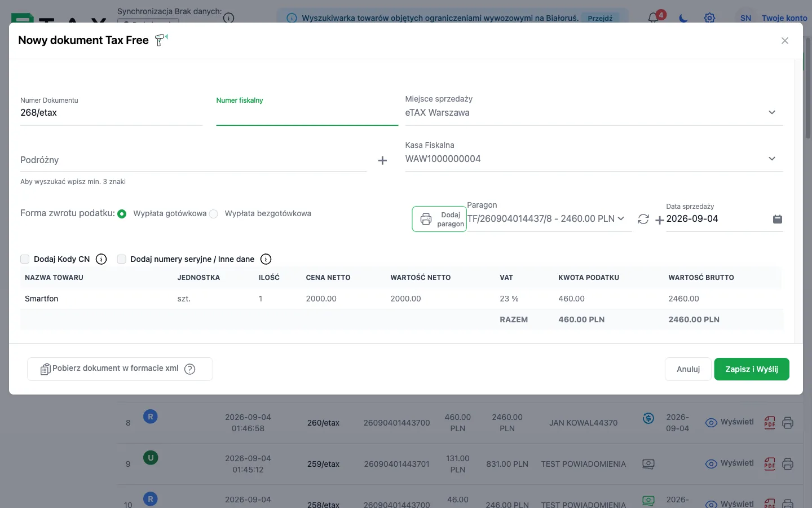The width and height of the screenshot is (812, 508).
Task: Open PDF for document 260/etax
Action: [x=770, y=423]
